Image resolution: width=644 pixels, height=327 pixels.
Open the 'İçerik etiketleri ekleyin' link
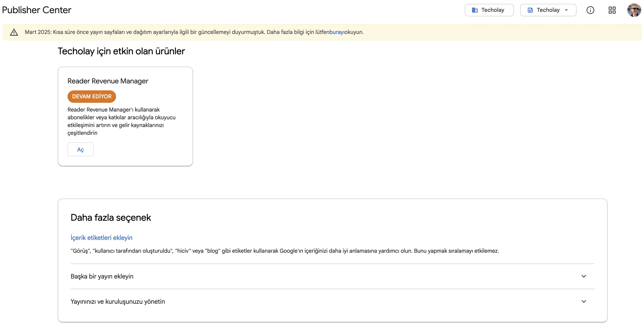click(x=102, y=238)
